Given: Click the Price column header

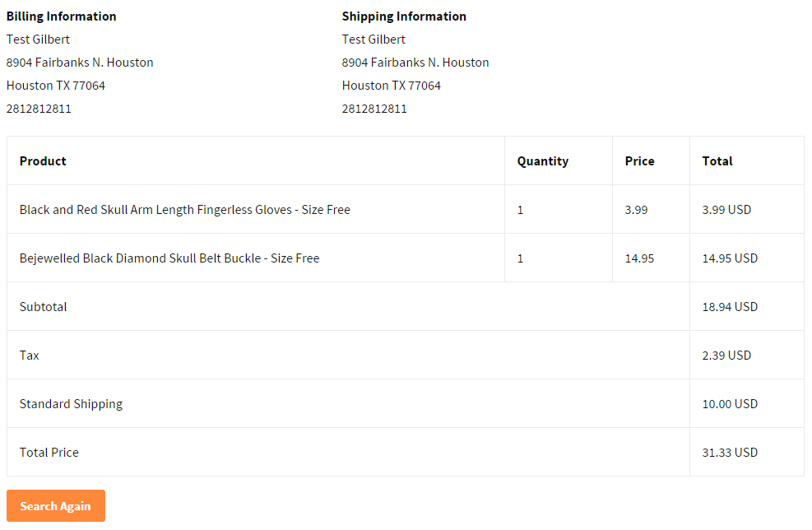Looking at the screenshot, I should 639,161.
